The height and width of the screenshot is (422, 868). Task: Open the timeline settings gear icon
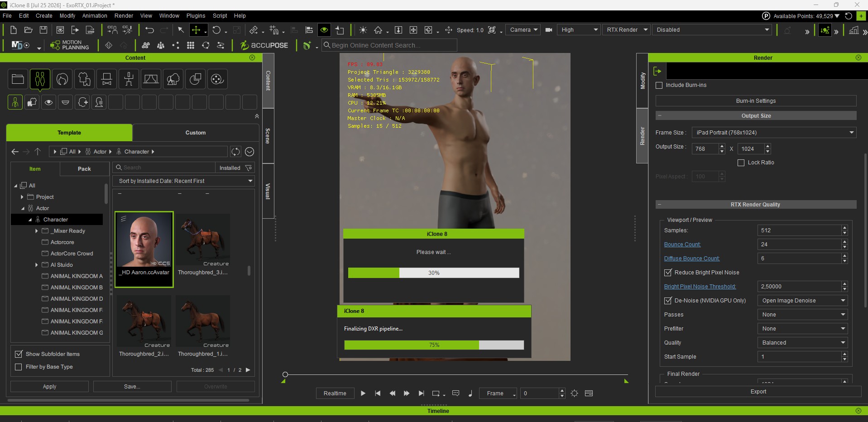pyautogui.click(x=574, y=393)
